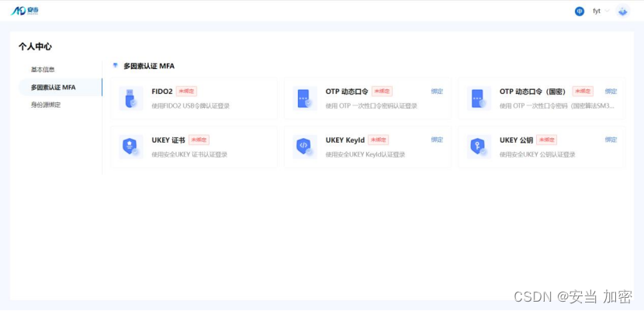Click the OTP 动态口令 card icon

click(x=303, y=98)
